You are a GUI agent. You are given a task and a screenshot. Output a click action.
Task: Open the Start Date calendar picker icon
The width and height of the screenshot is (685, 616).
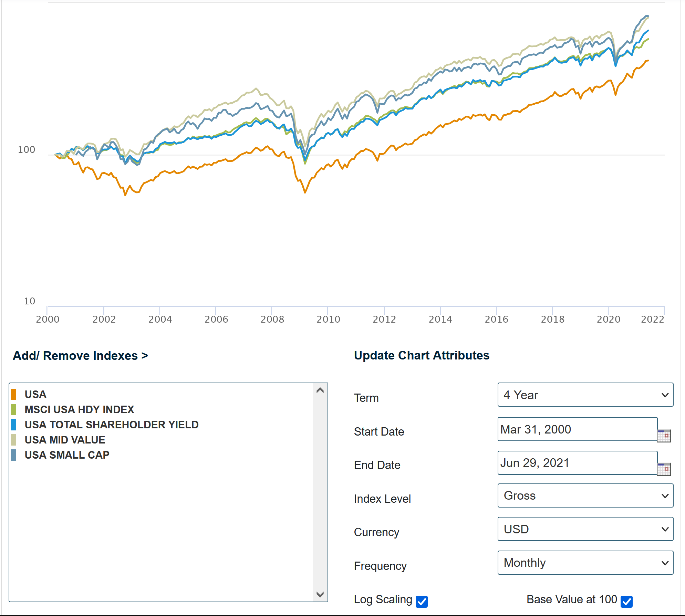[664, 436]
